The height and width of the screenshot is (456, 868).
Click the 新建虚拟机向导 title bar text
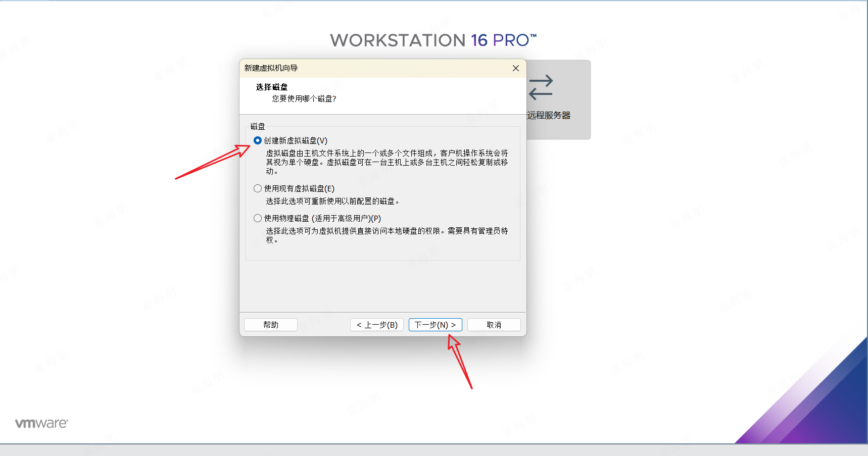point(271,68)
